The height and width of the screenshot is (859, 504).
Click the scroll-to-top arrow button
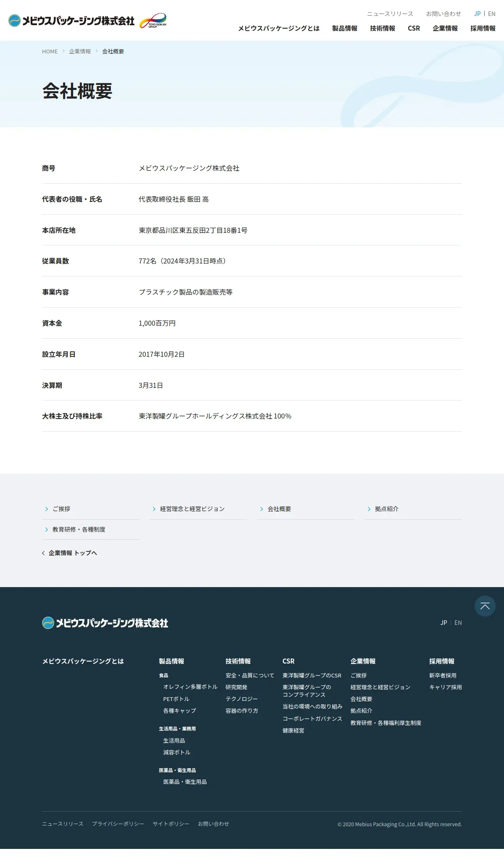click(x=485, y=606)
